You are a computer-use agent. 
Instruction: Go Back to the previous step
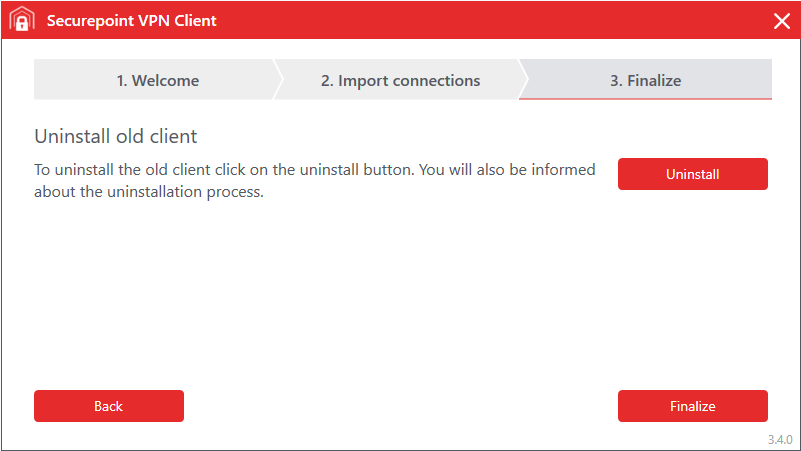click(109, 406)
